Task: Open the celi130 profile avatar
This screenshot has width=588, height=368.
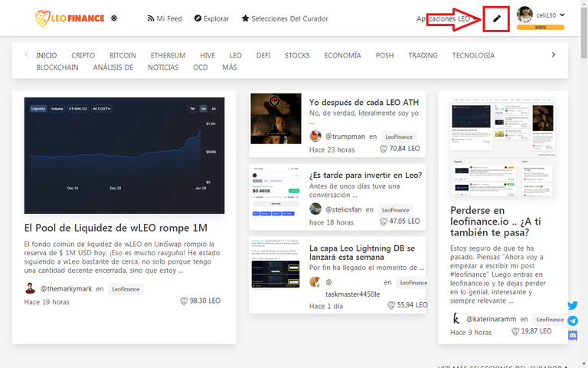Action: [x=524, y=15]
